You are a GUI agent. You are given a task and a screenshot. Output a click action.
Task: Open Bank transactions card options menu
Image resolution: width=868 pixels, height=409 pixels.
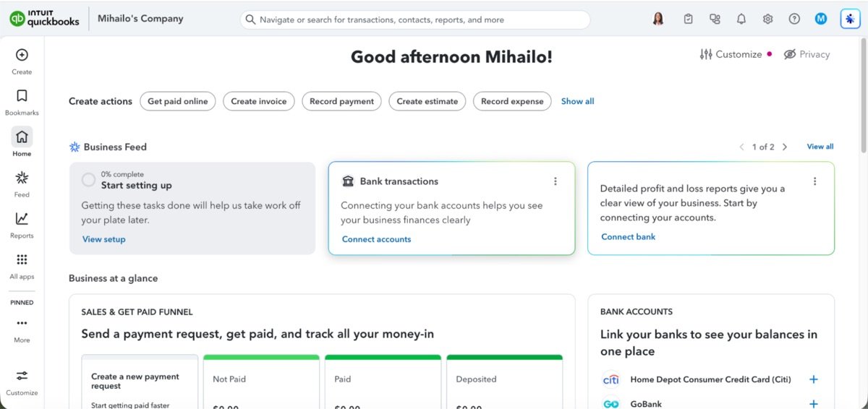pyautogui.click(x=556, y=181)
